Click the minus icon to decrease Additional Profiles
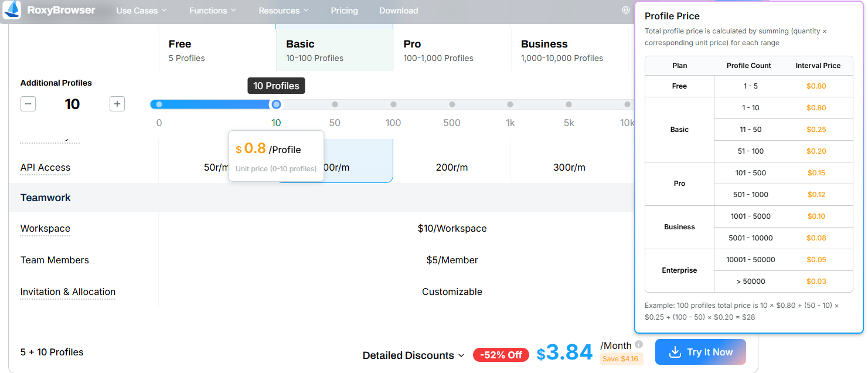Viewport: 868px width, 373px height. (28, 103)
